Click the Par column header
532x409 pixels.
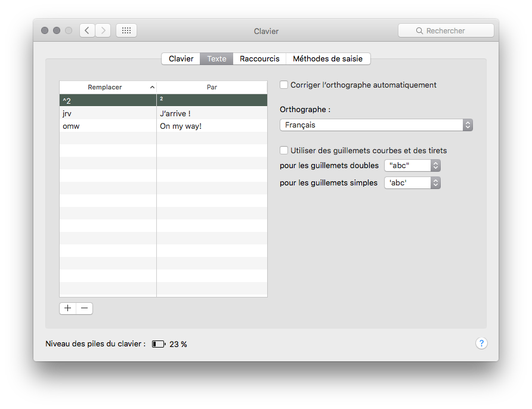(212, 87)
